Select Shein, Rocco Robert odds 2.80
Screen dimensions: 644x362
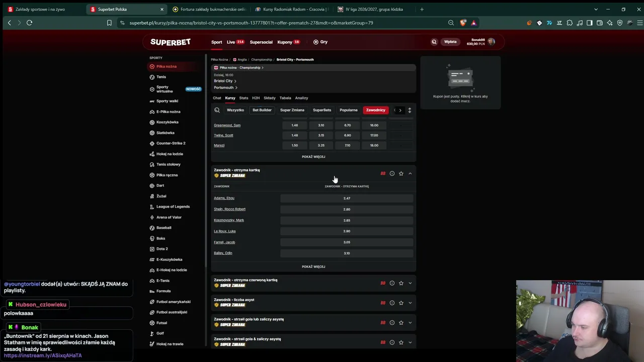(347, 209)
